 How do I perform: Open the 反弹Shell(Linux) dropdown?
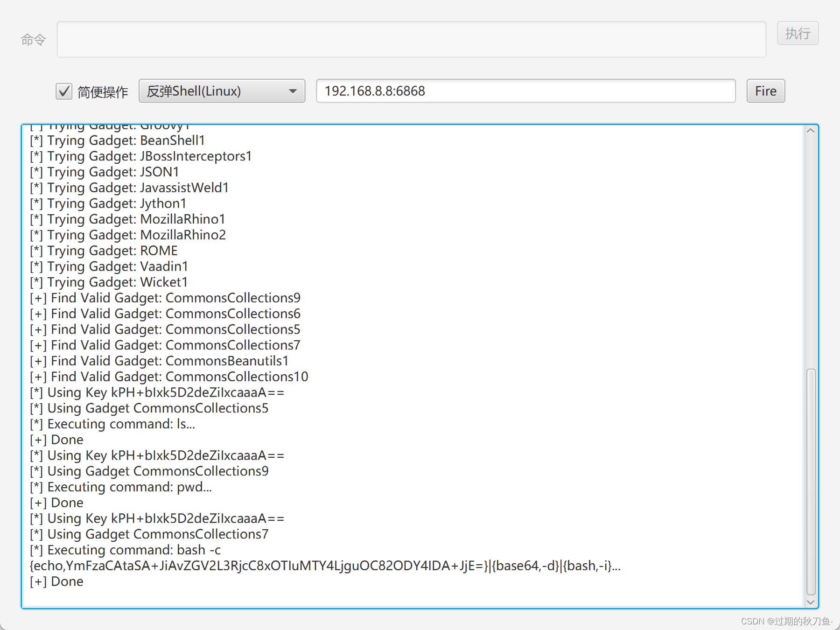(222, 91)
